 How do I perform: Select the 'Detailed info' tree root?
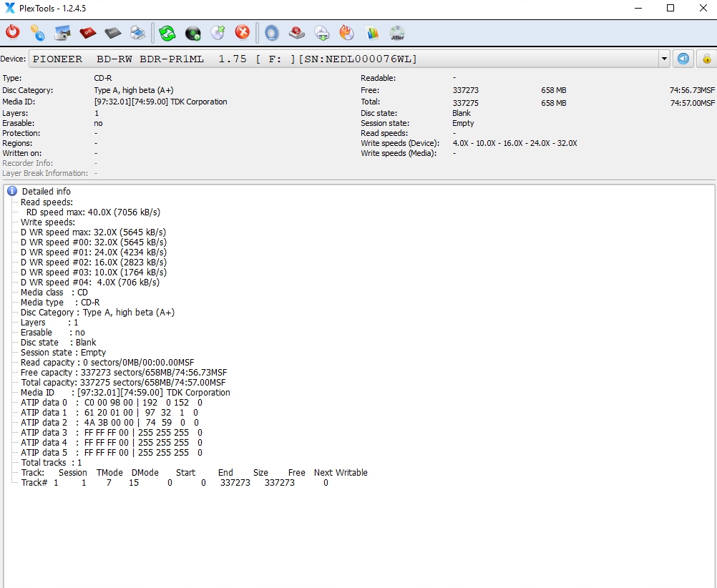[47, 191]
